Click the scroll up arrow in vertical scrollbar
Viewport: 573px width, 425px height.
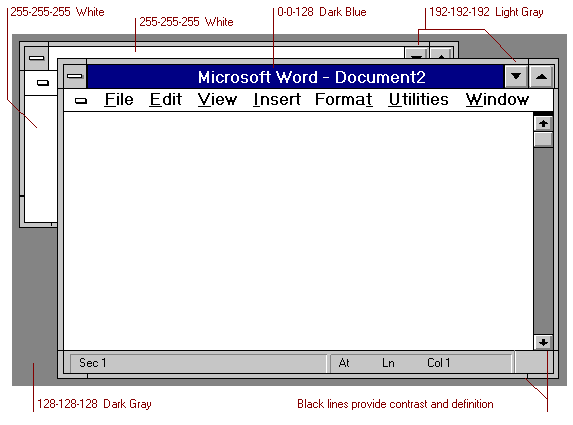tap(543, 124)
